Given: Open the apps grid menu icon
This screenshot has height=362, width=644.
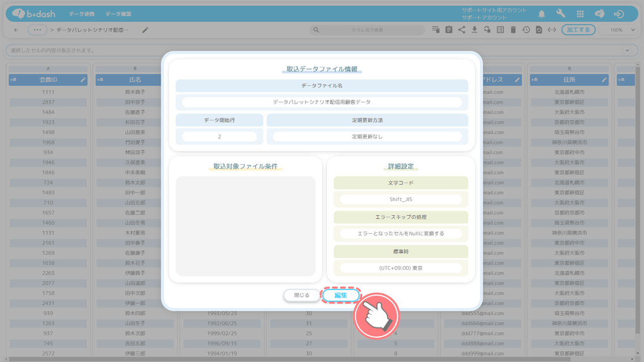Looking at the screenshot, I should coord(580,14).
